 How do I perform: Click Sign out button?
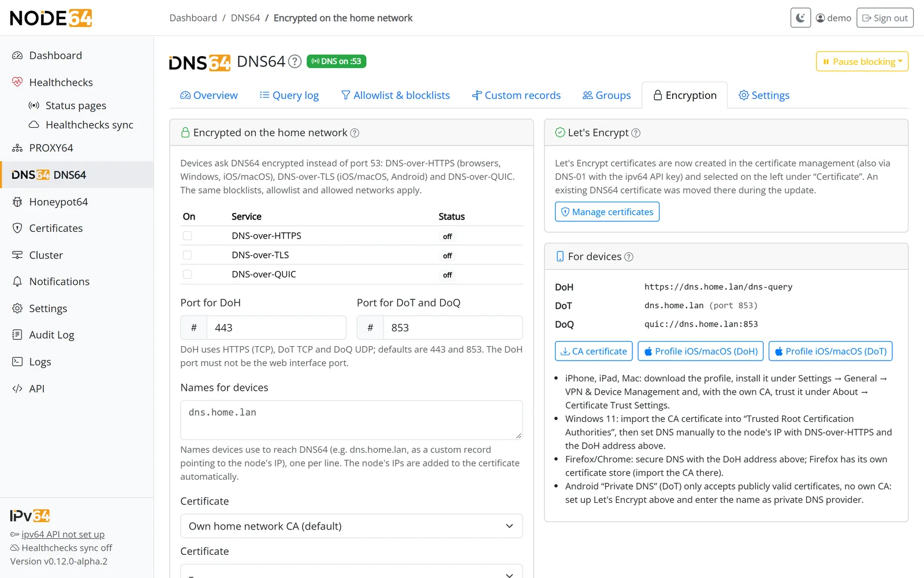pyautogui.click(x=885, y=18)
